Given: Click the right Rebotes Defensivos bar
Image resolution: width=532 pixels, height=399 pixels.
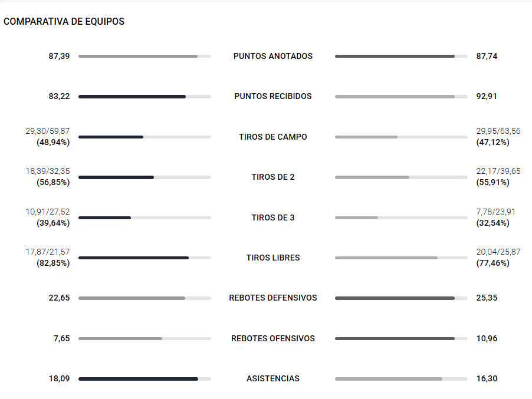Looking at the screenshot, I should [401, 298].
